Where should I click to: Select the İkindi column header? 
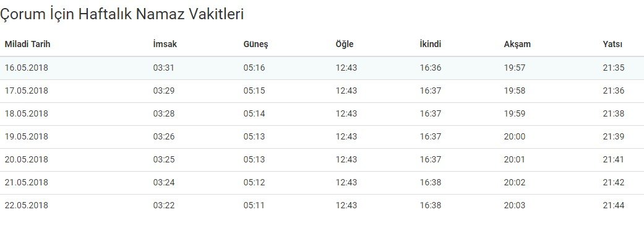coord(431,44)
